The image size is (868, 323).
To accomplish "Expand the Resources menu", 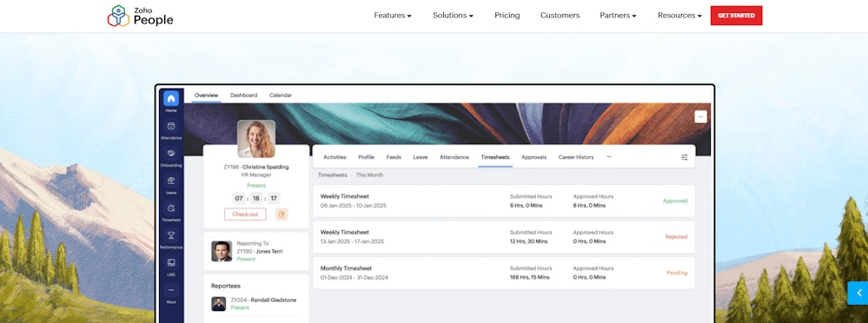I will [x=679, y=16].
